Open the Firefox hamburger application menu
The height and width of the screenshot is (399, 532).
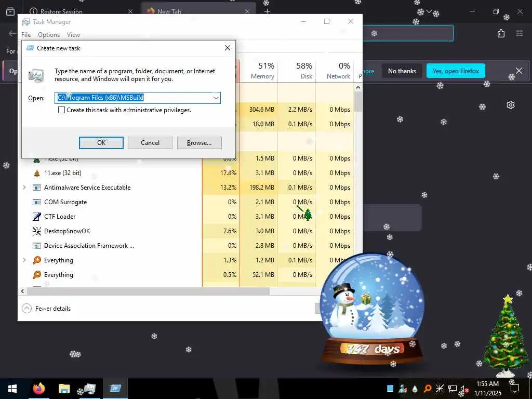coord(519,33)
